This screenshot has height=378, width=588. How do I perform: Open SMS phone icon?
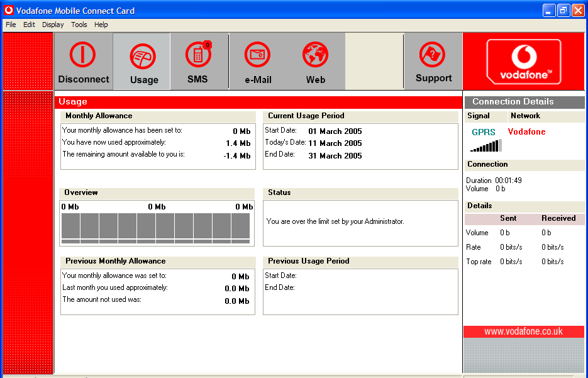197,55
